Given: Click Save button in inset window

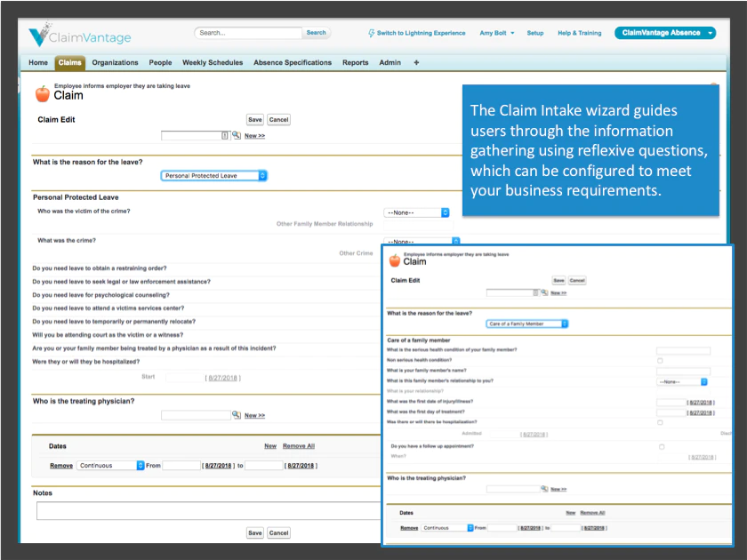Looking at the screenshot, I should click(x=558, y=281).
